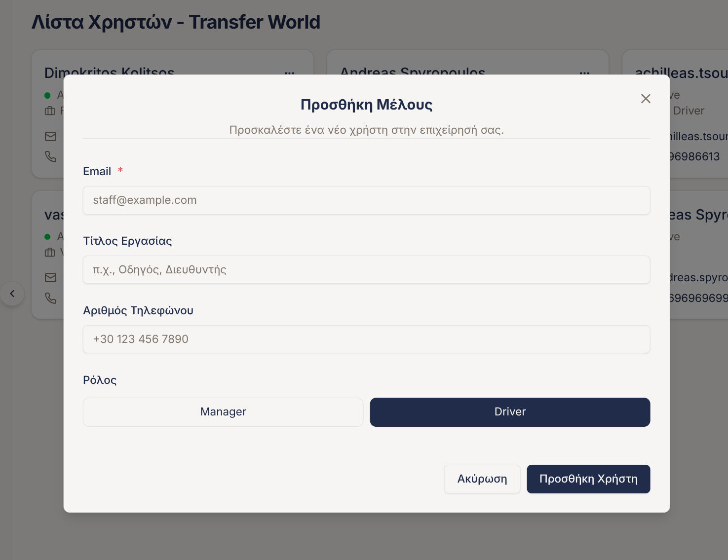Click phone icon on bottom-left user card
This screenshot has height=560, width=728.
(x=51, y=298)
